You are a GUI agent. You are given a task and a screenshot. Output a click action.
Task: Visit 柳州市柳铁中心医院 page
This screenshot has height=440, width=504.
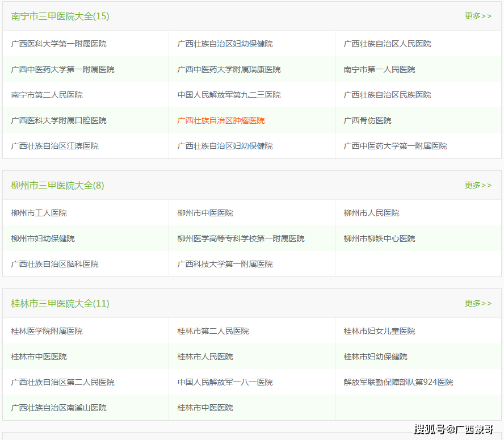coord(379,238)
